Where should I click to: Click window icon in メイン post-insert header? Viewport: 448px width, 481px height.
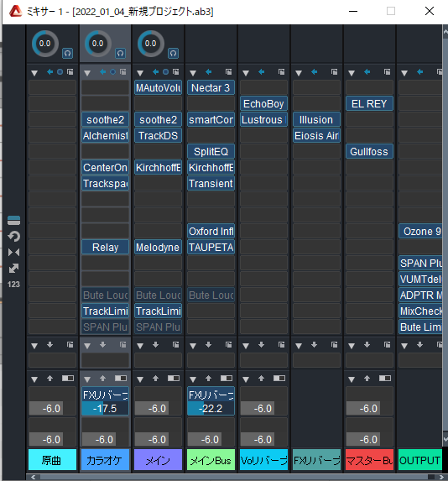click(175, 345)
